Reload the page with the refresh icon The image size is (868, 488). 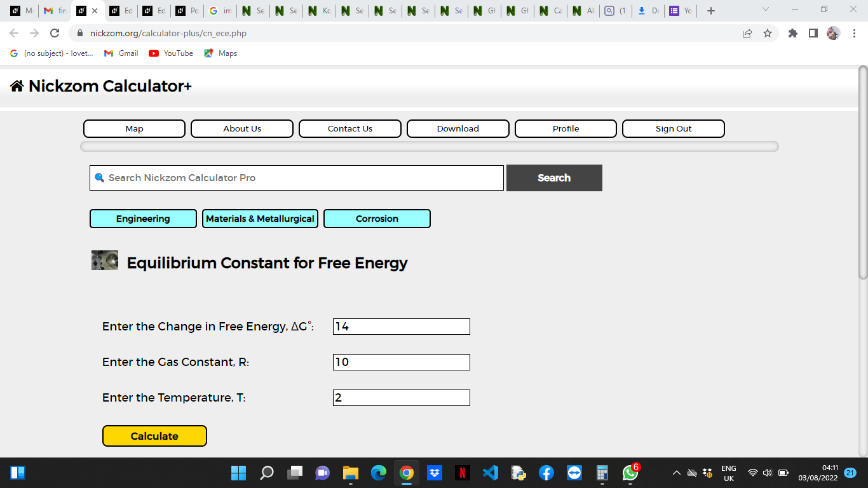coord(55,33)
